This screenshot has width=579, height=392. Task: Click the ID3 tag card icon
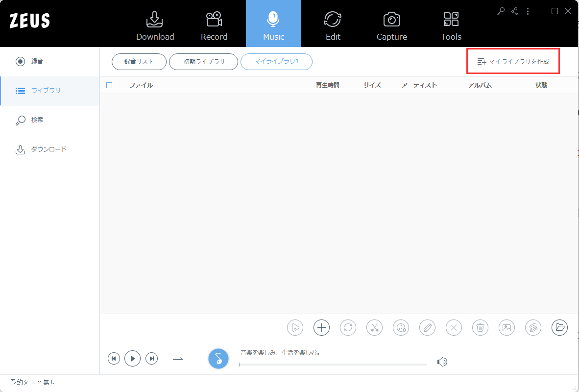click(507, 327)
